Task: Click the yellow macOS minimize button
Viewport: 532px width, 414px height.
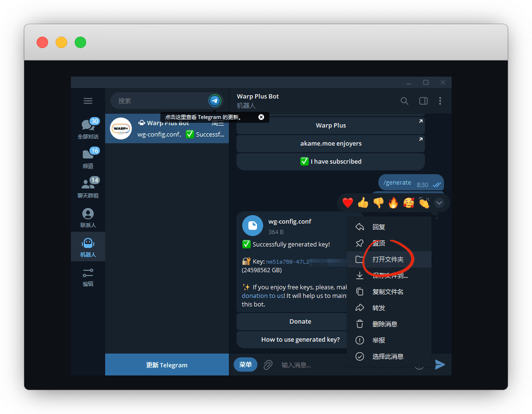Action: [61, 42]
